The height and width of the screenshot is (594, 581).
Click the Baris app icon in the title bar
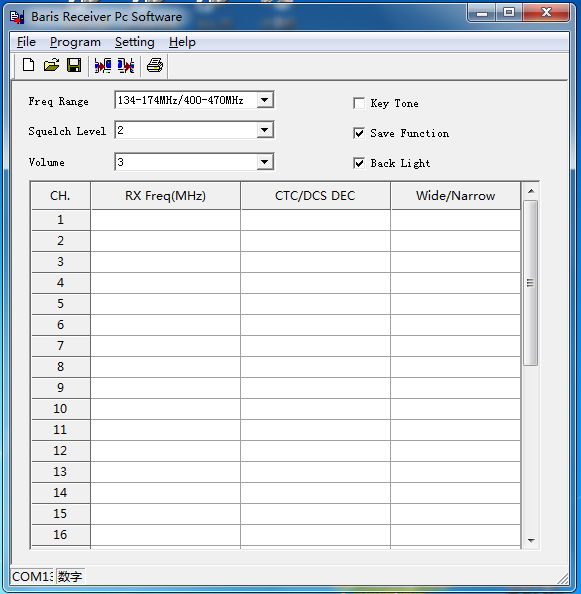pyautogui.click(x=17, y=17)
